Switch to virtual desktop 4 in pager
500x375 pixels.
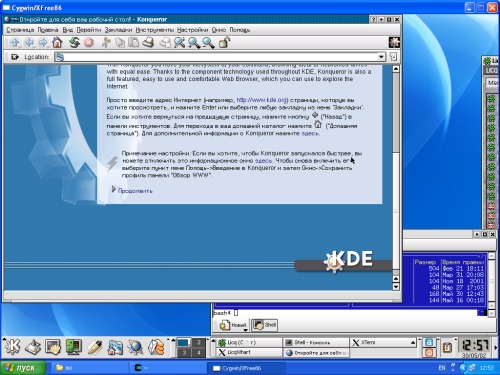pyautogui.click(x=199, y=352)
